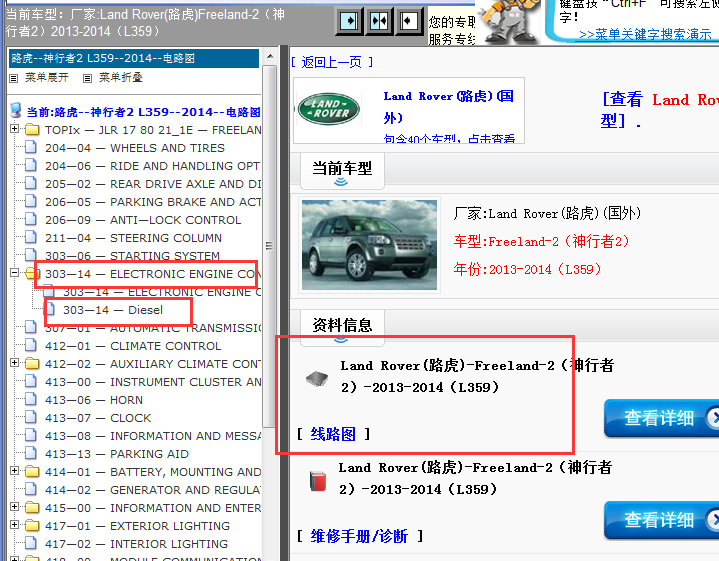This screenshot has height=561, width=719.
Task: Select 205-02 REAR DRIVE AXLE row
Action: pos(153,183)
